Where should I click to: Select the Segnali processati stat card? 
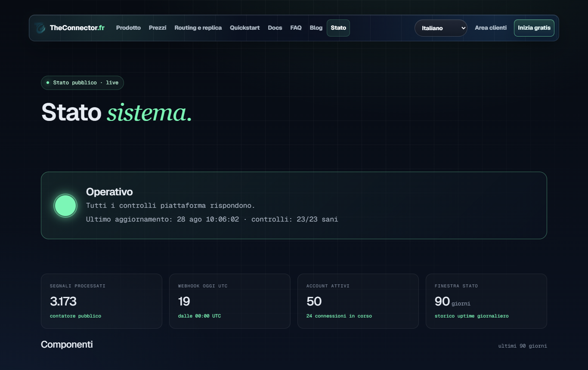click(102, 301)
